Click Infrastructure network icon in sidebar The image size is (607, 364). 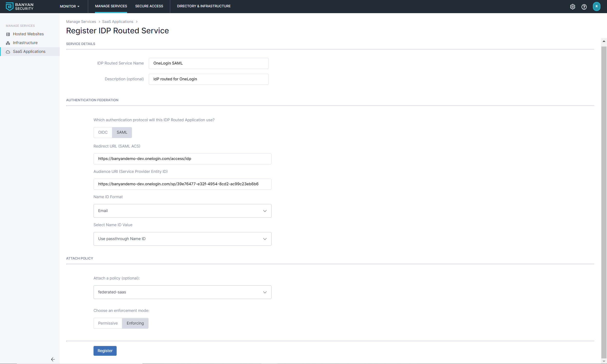pos(8,43)
